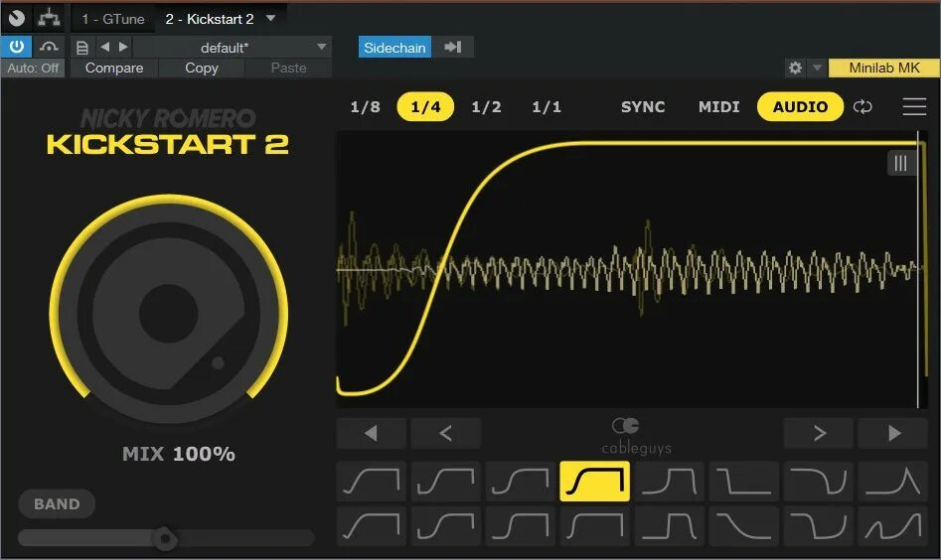Select the 1/1 rate
The image size is (941, 560).
click(547, 106)
